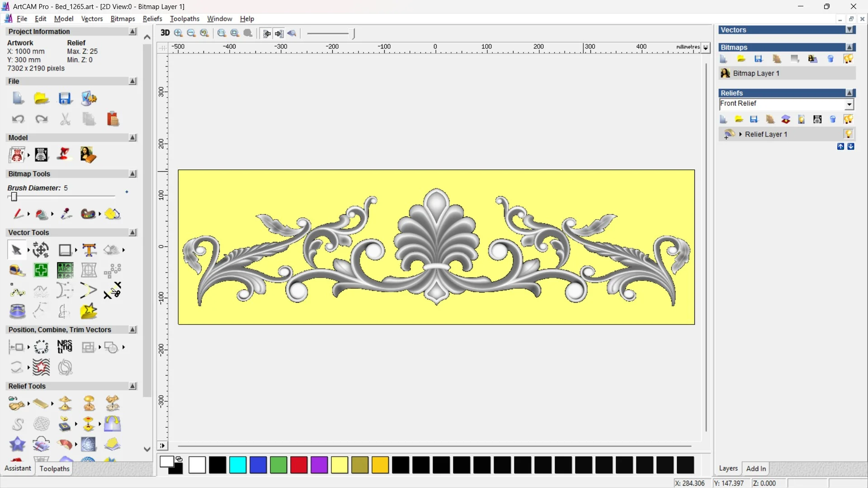Open the Front Relief dropdown
The height and width of the screenshot is (488, 868).
click(x=849, y=104)
